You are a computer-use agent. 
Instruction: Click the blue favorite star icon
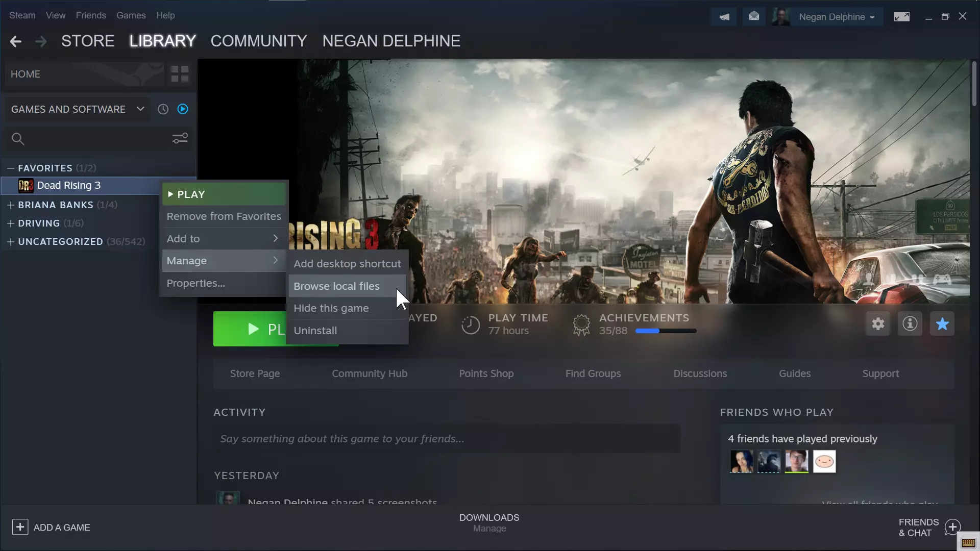pos(942,324)
